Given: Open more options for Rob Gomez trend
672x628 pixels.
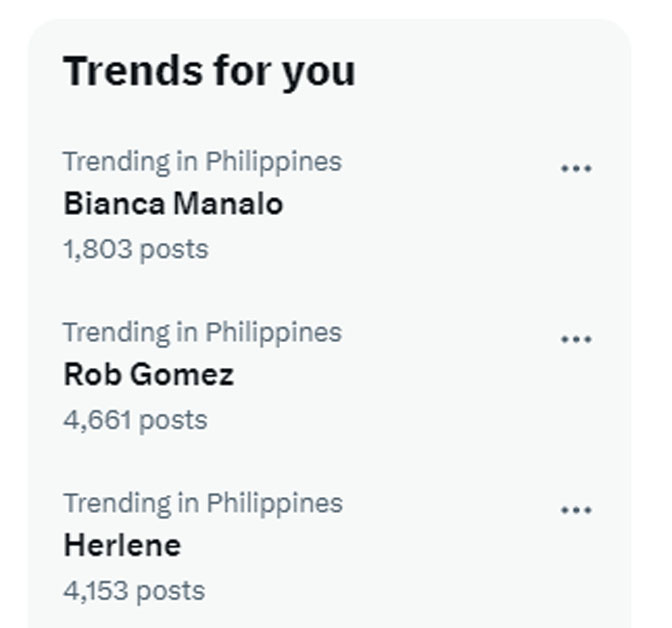Looking at the screenshot, I should [x=576, y=339].
